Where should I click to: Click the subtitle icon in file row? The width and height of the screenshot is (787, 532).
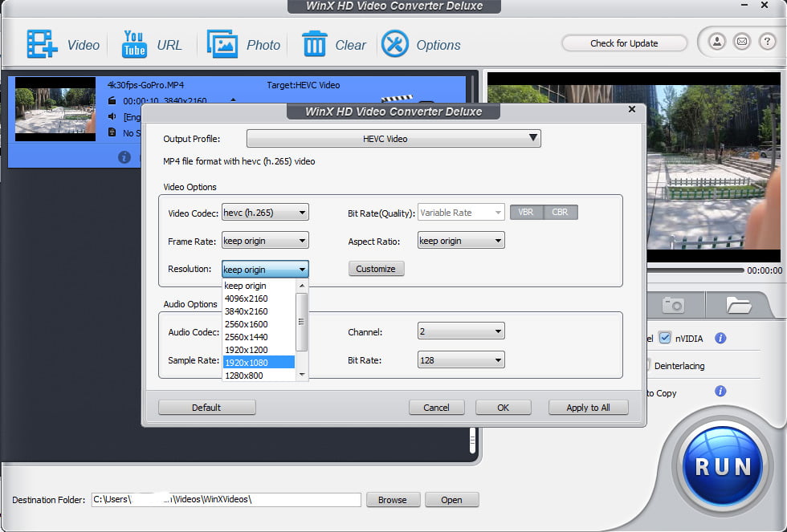click(112, 132)
